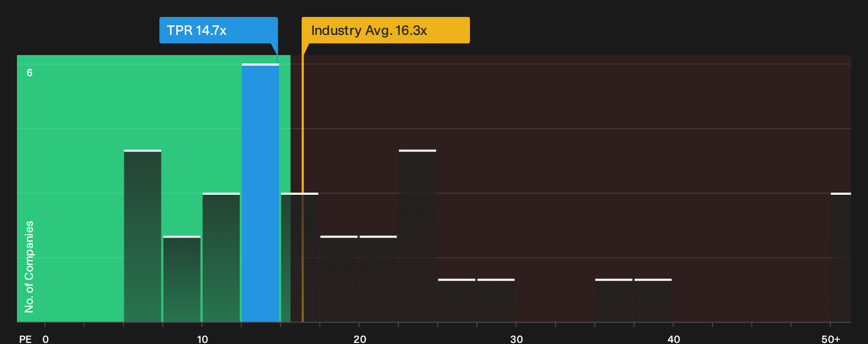The image size is (868, 344).
Task: Click the y-axis value 6
Action: [x=30, y=73]
